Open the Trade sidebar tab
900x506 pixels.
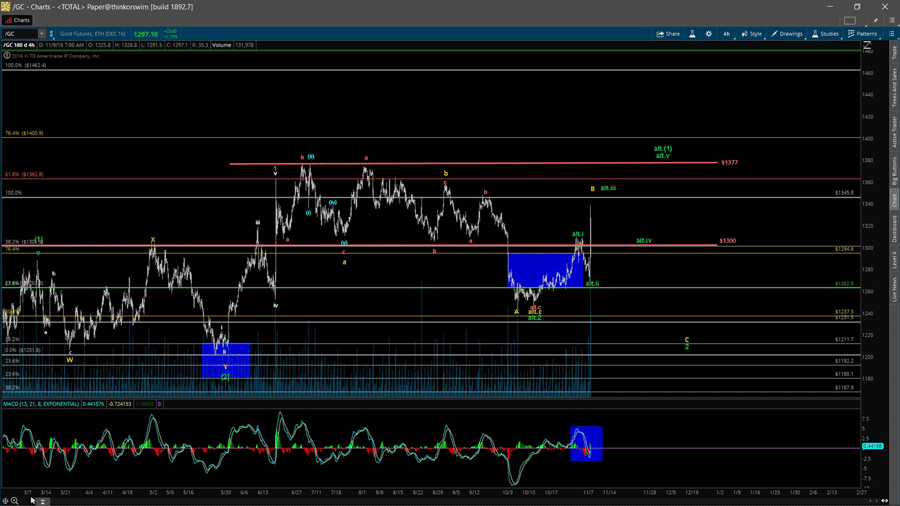coord(894,51)
